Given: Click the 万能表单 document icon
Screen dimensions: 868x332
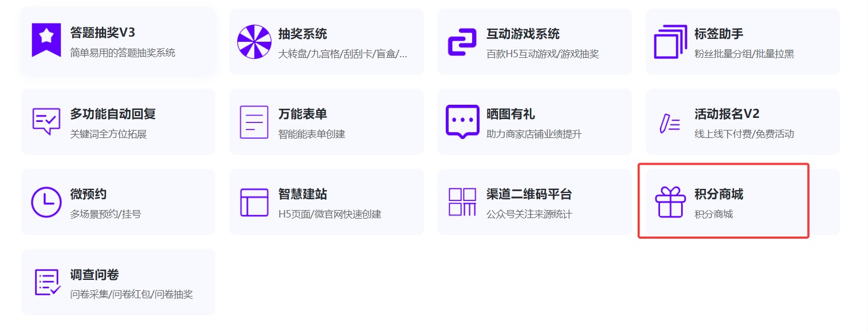Looking at the screenshot, I should click(254, 121).
